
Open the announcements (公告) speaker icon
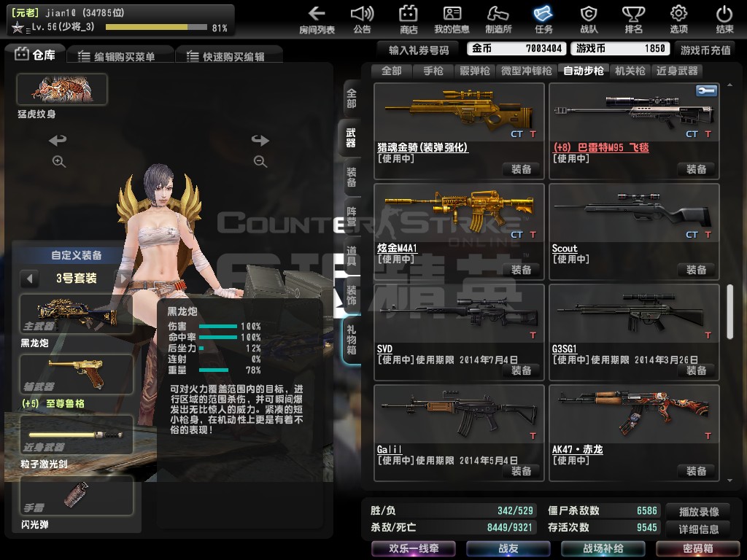tap(362, 19)
